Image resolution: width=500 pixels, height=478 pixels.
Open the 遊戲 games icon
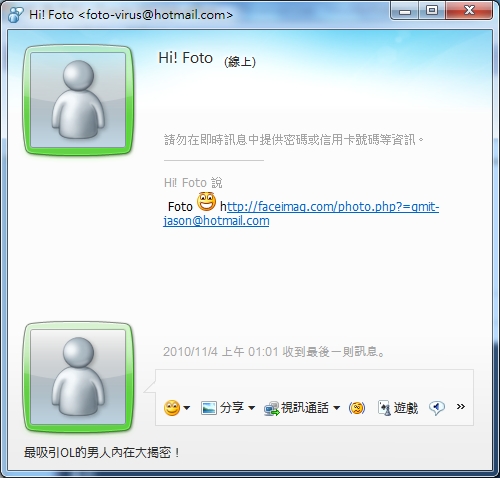(384, 408)
